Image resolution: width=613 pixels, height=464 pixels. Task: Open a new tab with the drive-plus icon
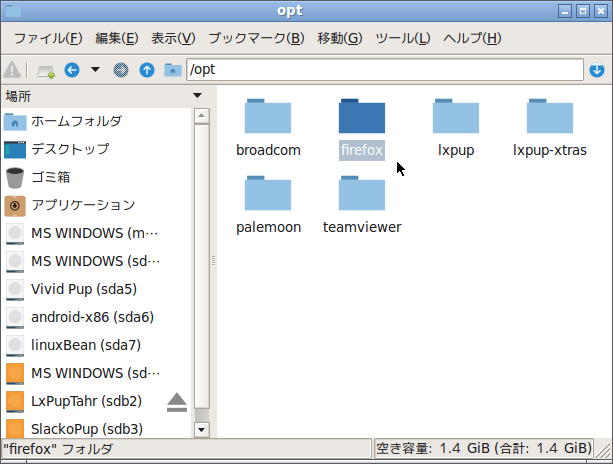coord(46,71)
